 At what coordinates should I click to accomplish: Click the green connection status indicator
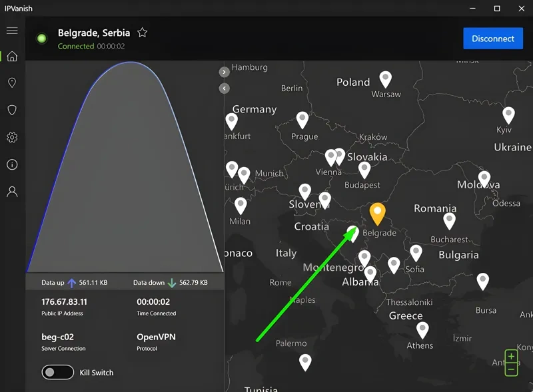(x=42, y=38)
